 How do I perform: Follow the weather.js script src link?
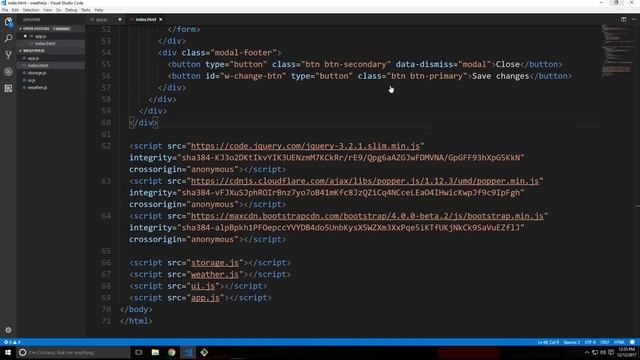[215, 274]
